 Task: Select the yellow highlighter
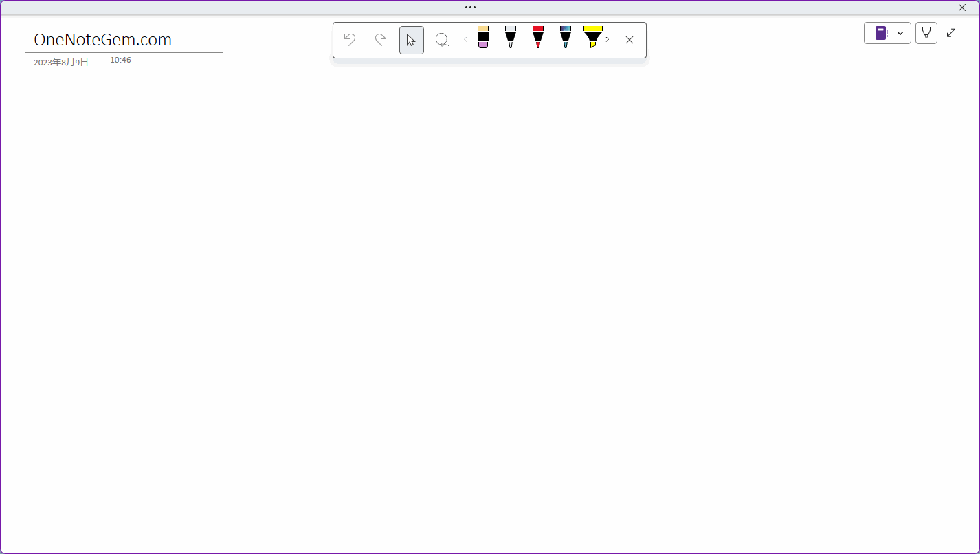(592, 38)
